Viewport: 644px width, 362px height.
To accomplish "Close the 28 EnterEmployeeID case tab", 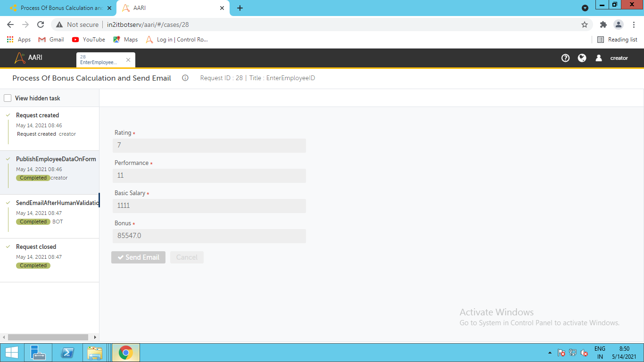I will point(128,60).
